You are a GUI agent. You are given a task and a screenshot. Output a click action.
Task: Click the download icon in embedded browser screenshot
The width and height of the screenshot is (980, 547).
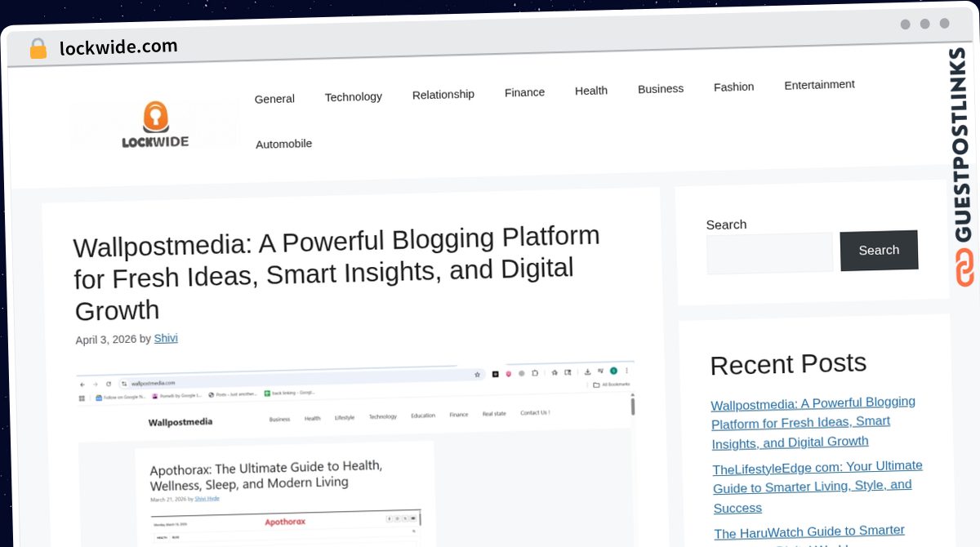pyautogui.click(x=586, y=371)
